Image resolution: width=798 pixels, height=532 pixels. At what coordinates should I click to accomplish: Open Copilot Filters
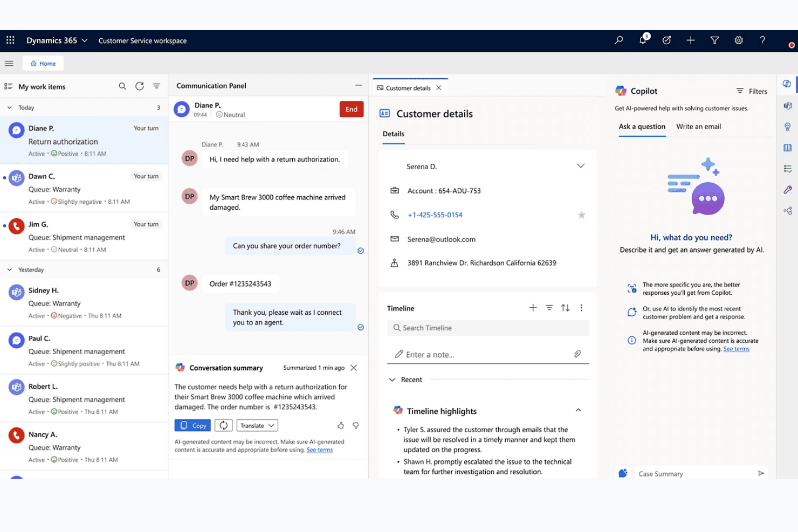coord(752,91)
